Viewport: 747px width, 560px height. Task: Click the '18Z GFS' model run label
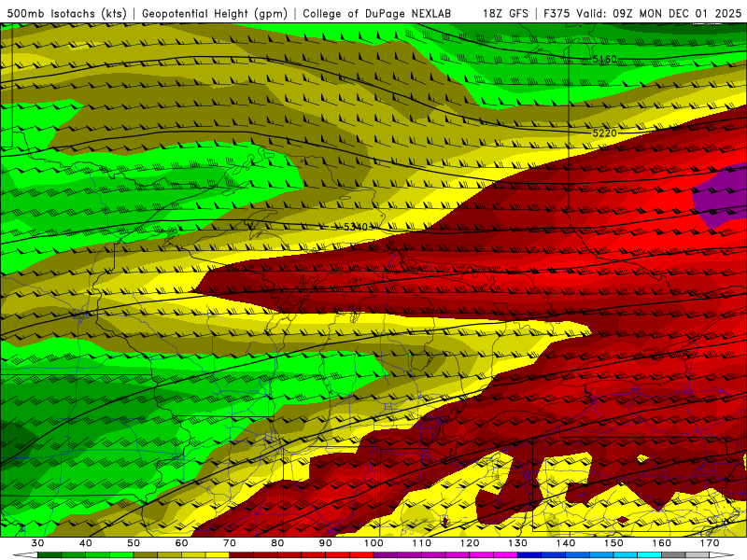coord(505,13)
